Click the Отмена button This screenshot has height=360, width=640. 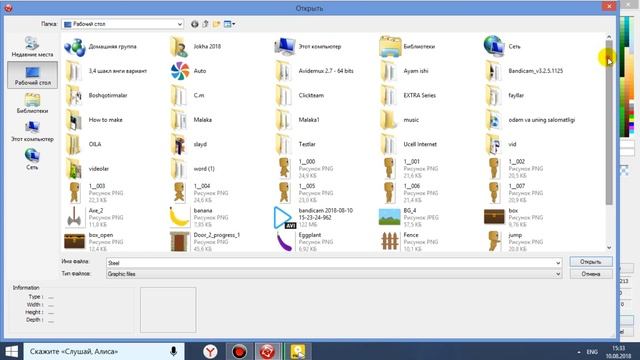pyautogui.click(x=591, y=274)
